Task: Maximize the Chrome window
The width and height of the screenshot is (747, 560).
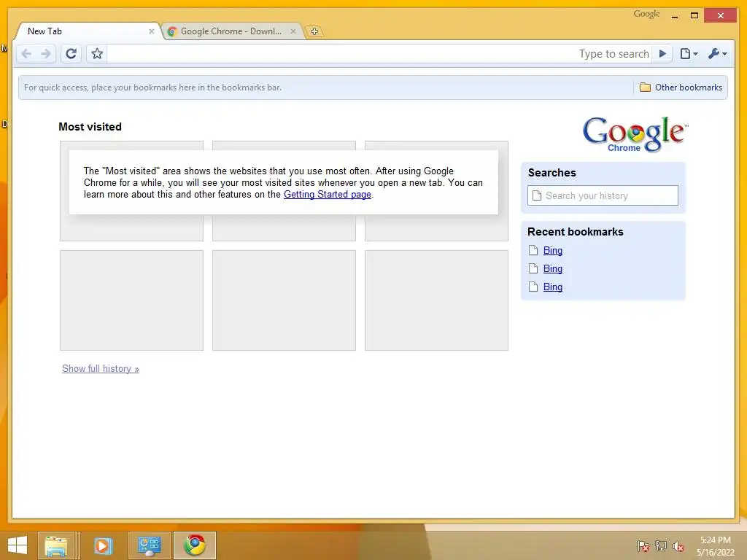Action: (694, 16)
